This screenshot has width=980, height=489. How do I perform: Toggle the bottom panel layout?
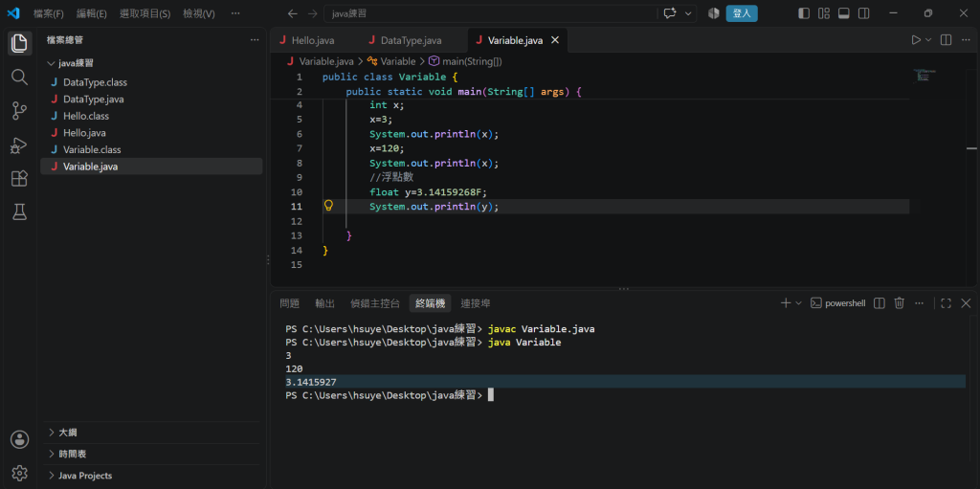coord(844,13)
